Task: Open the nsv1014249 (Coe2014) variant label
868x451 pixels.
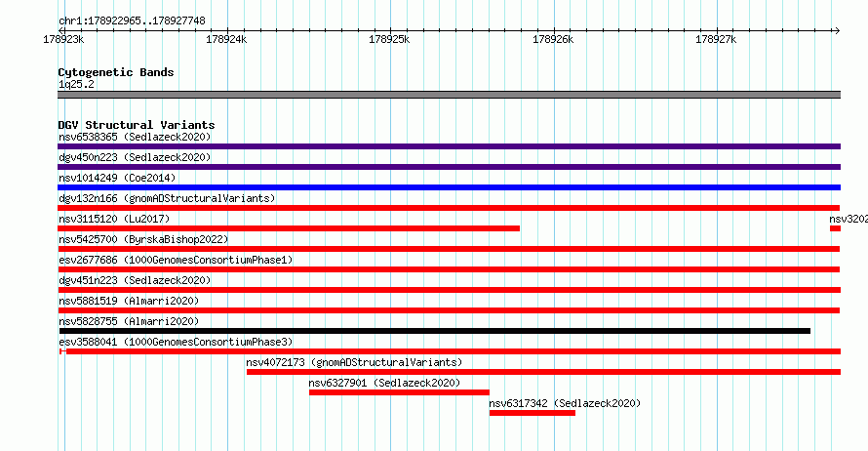Action: point(117,178)
